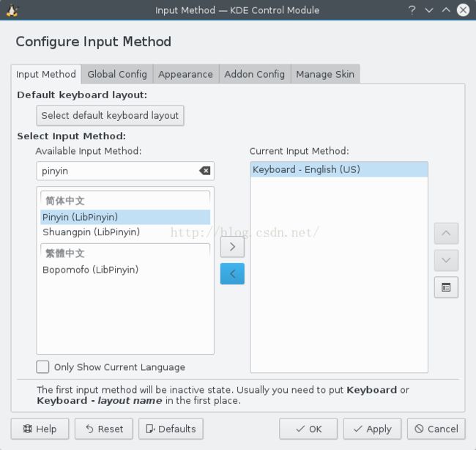Move current input method up
This screenshot has width=476, height=450.
click(x=446, y=233)
